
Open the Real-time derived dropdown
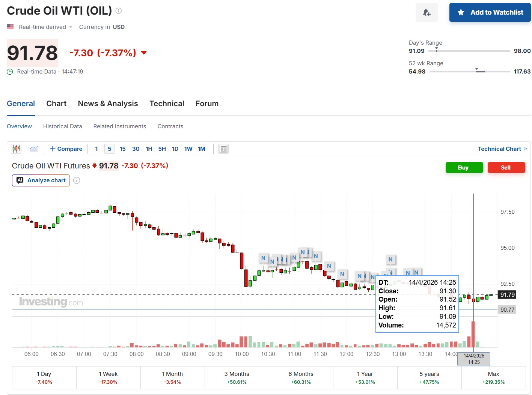[45, 27]
